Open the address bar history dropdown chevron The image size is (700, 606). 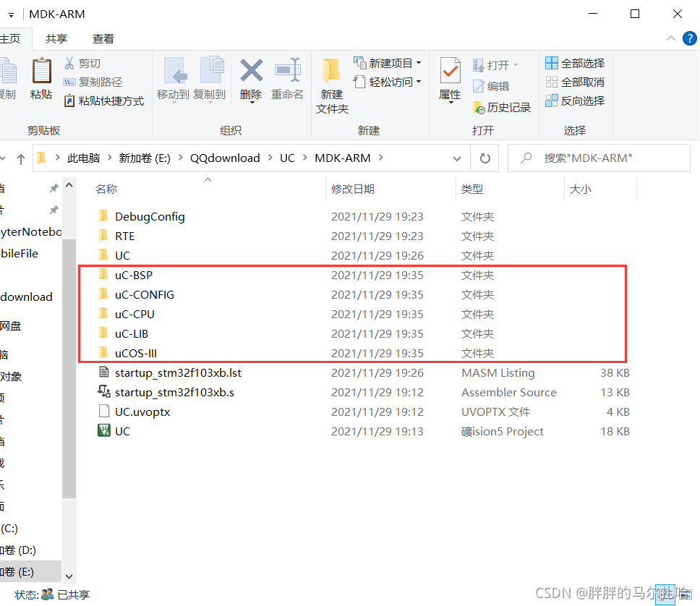pos(457,158)
